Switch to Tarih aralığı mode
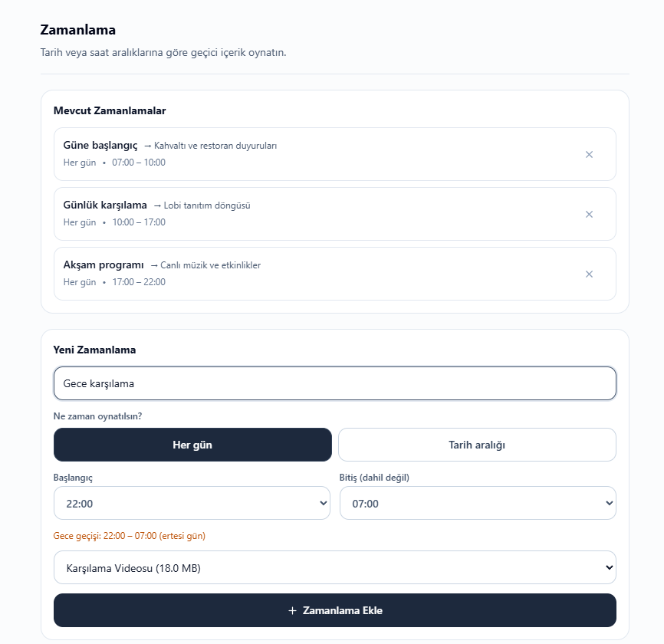This screenshot has width=664, height=644. [477, 445]
